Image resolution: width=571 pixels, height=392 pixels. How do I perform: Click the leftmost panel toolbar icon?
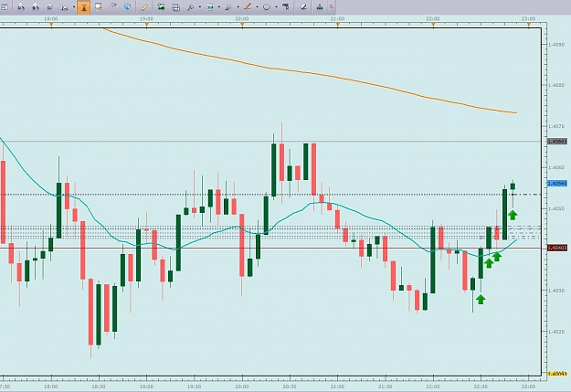click(5, 7)
